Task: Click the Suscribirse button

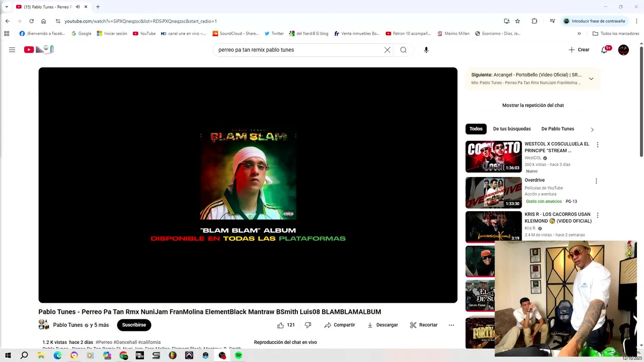Action: tap(134, 325)
